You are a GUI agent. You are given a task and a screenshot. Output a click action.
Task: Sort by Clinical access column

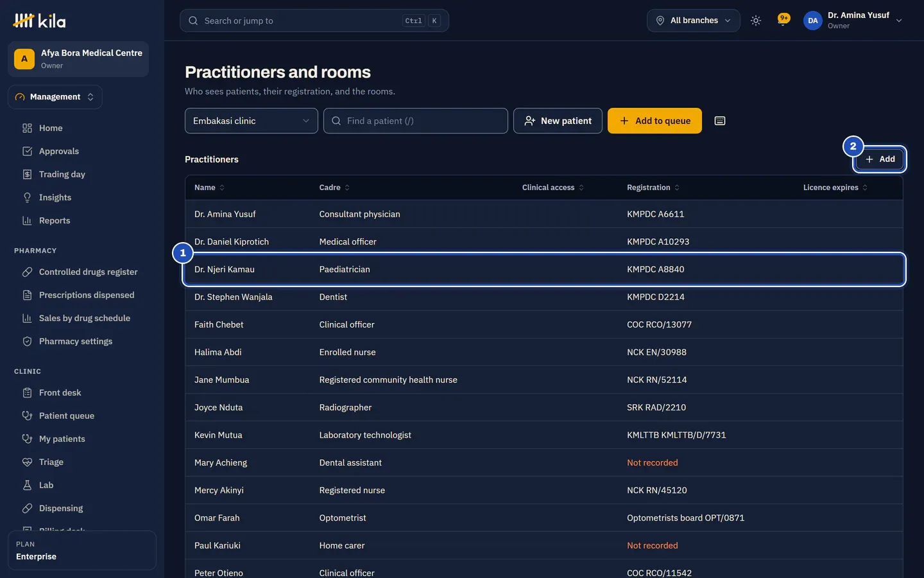pyautogui.click(x=553, y=188)
